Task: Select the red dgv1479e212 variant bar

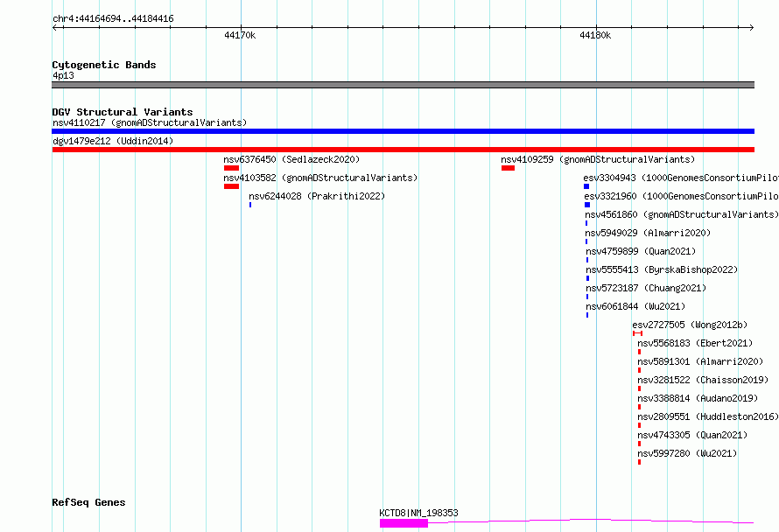Action: [403, 150]
